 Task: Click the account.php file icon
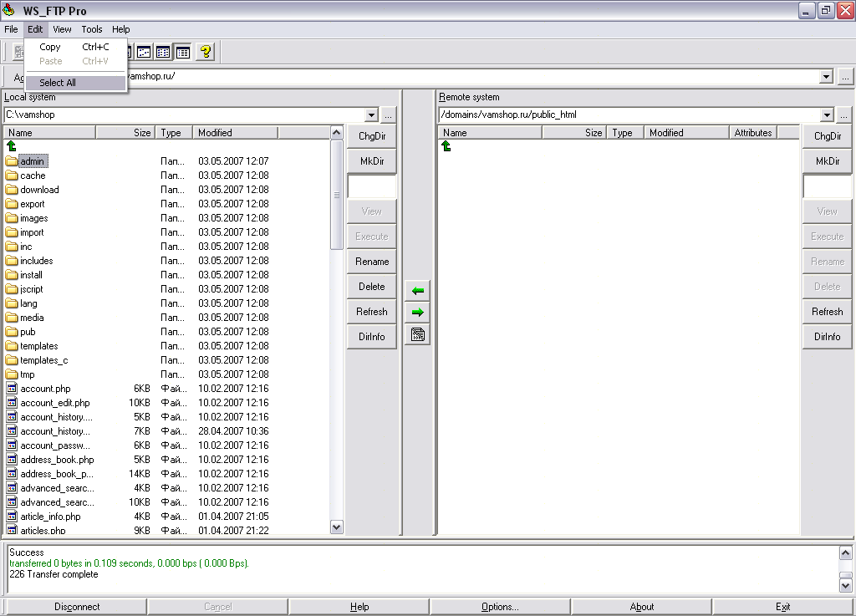click(12, 388)
